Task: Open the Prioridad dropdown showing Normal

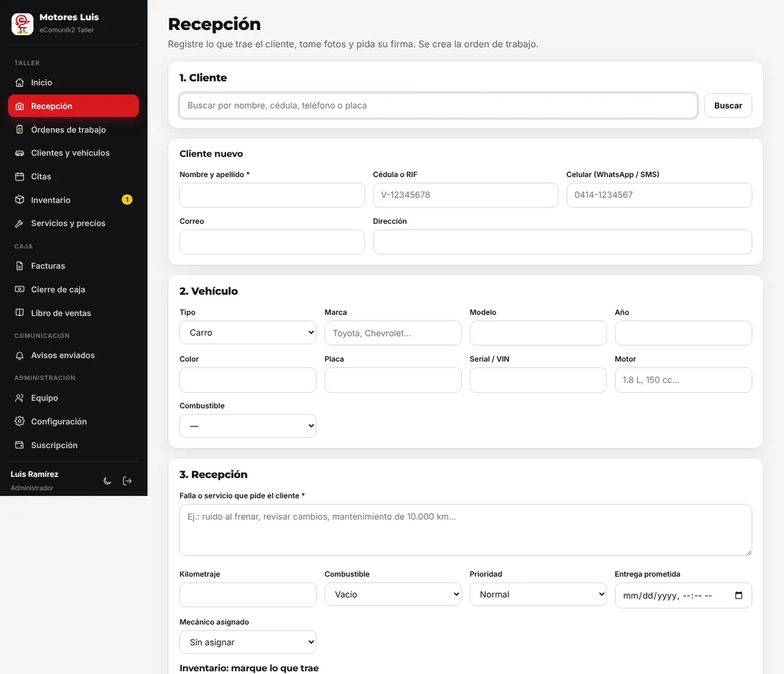Action: [x=538, y=594]
